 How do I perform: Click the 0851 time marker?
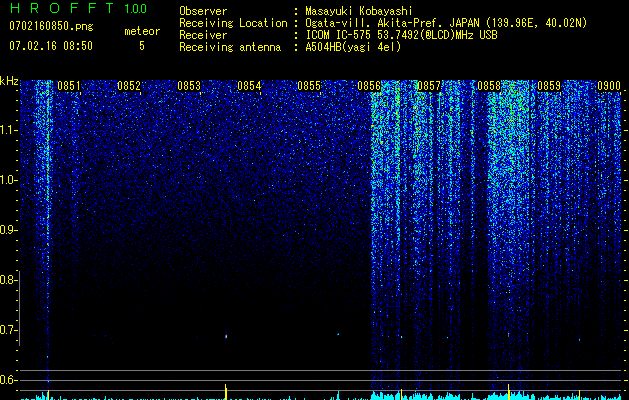click(69, 86)
